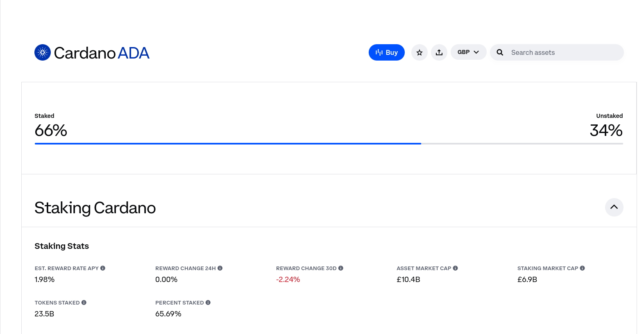Click the search magnifier icon
Viewport: 644px width, 334px height.
click(x=500, y=52)
